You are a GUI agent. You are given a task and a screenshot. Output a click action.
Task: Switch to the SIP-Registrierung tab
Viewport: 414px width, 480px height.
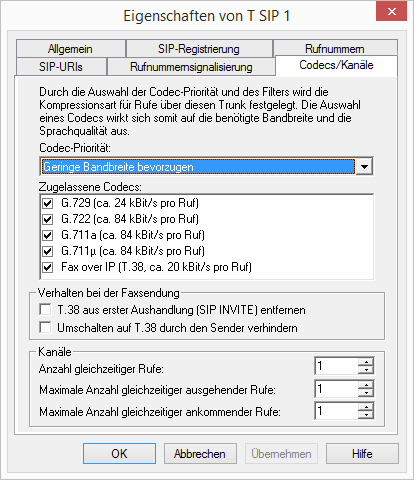pyautogui.click(x=199, y=49)
